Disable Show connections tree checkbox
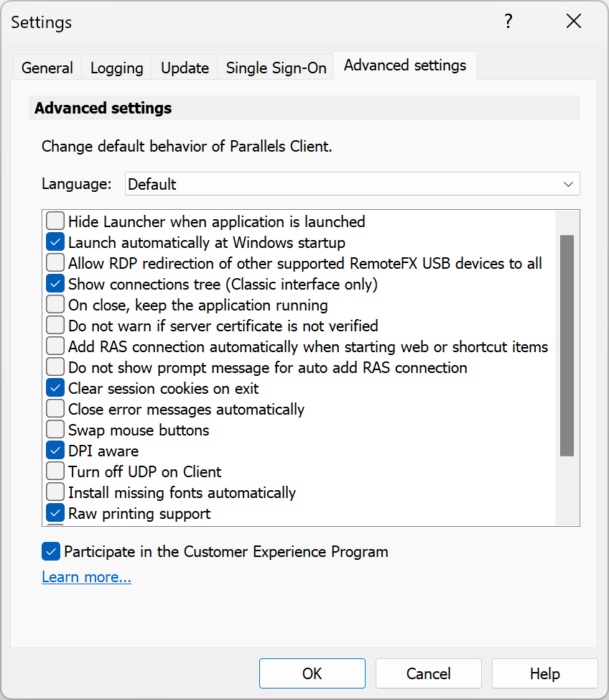The width and height of the screenshot is (609, 700). coord(55,284)
